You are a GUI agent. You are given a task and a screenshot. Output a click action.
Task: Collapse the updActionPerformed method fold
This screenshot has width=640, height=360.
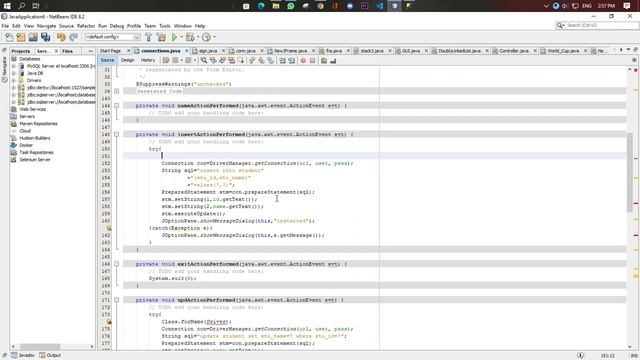click(116, 300)
